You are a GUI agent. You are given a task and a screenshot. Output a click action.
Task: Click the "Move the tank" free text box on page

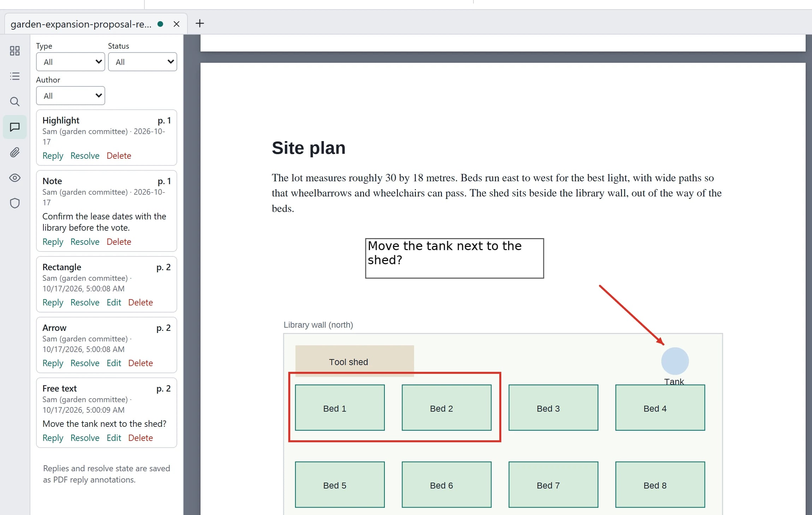(x=454, y=258)
